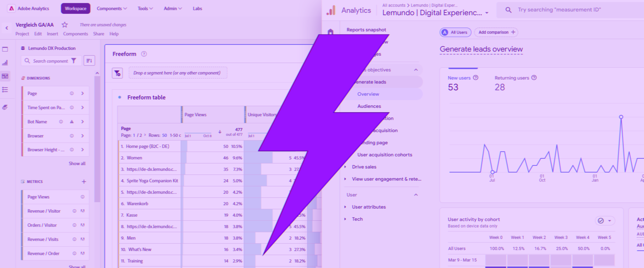
Task: Click the filter funnel in component search
Action: (x=74, y=61)
